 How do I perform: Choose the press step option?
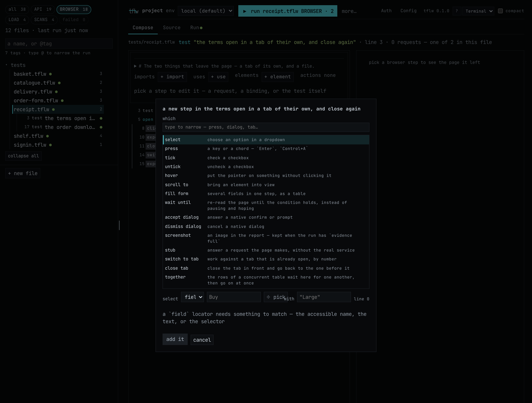click(266, 149)
